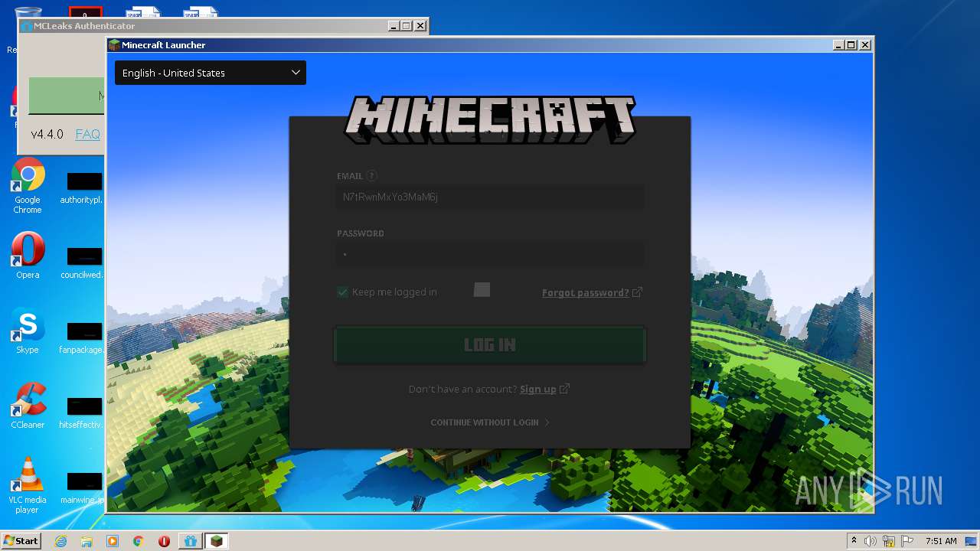Select the authoritypl desktop file
The width and height of the screenshot is (980, 551).
tap(83, 189)
